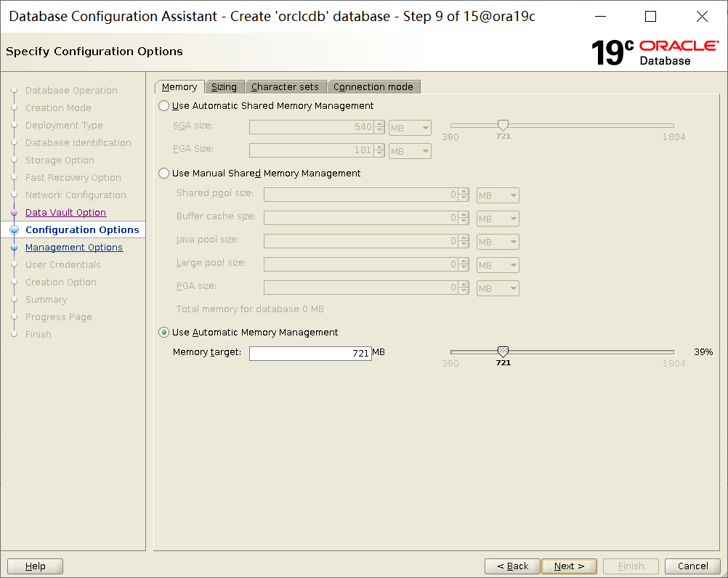Image resolution: width=728 pixels, height=578 pixels.
Task: Click the Java pool size input field
Action: (x=361, y=241)
